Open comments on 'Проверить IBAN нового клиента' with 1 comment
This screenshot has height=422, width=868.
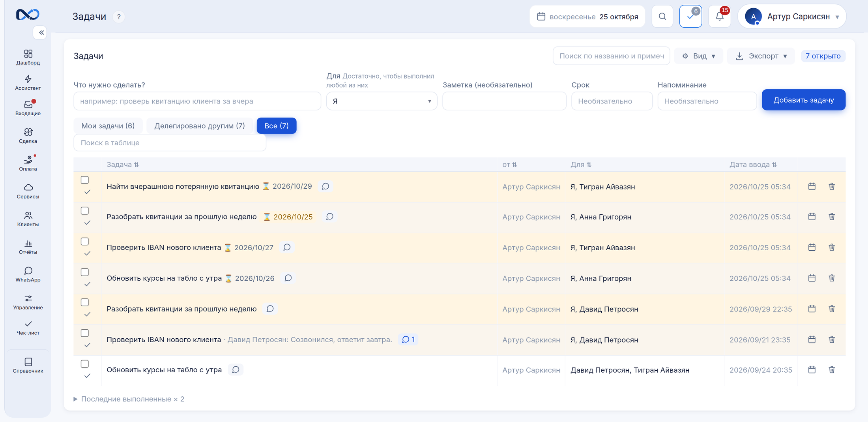pos(408,339)
